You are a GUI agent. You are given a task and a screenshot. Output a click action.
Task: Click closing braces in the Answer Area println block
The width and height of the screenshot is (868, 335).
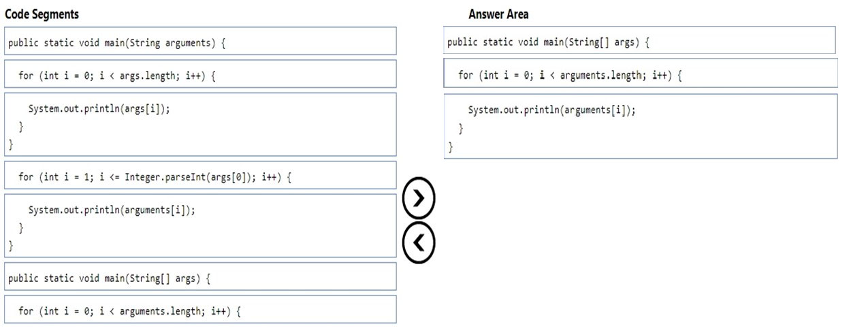tap(455, 136)
